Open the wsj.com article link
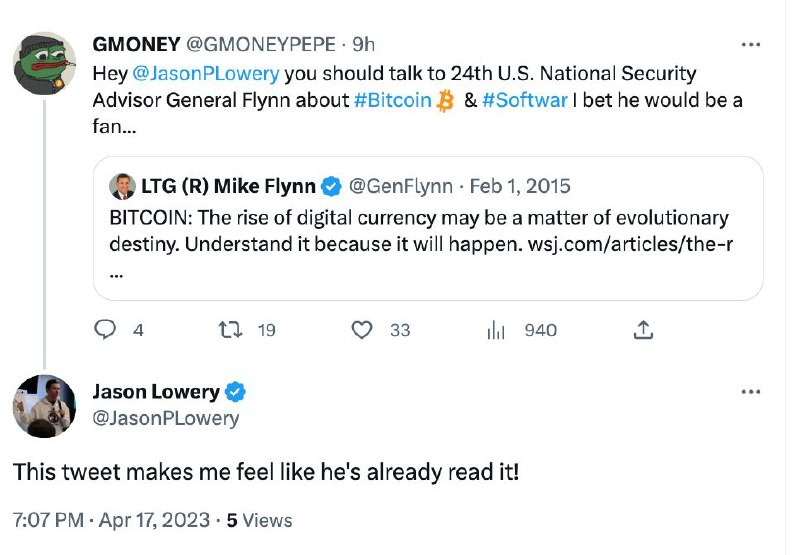This screenshot has width=800, height=555. tap(631, 244)
